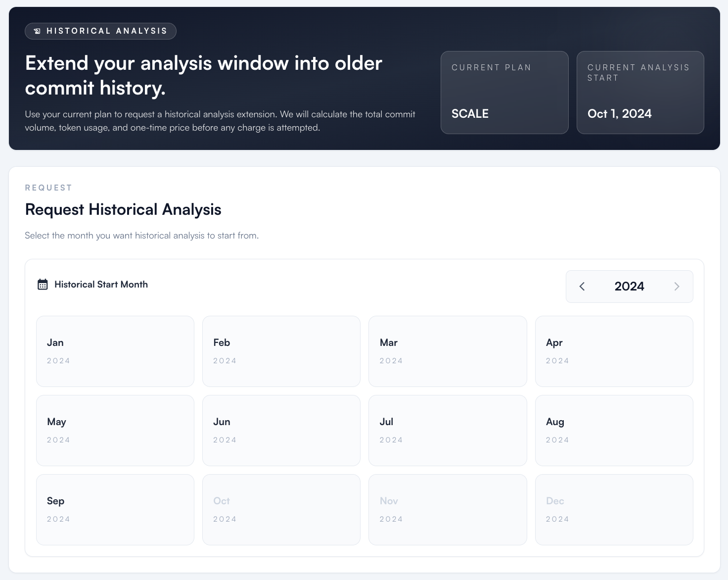
Task: Select Mar 2024 as start month
Action: (x=448, y=351)
